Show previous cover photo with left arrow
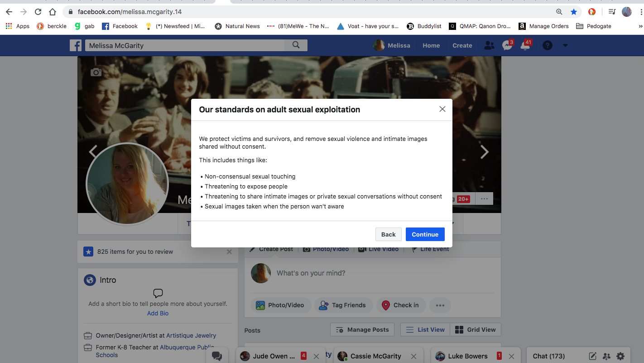The width and height of the screenshot is (644, 363). (93, 152)
